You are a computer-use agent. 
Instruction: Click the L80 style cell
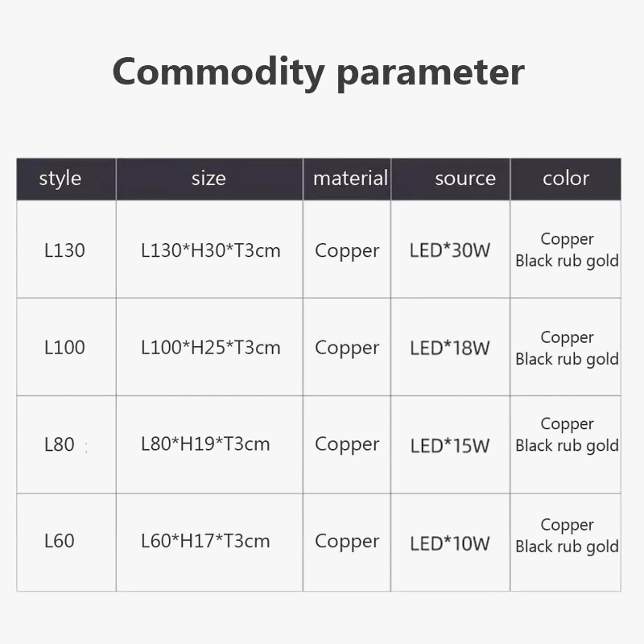pyautogui.click(x=60, y=444)
